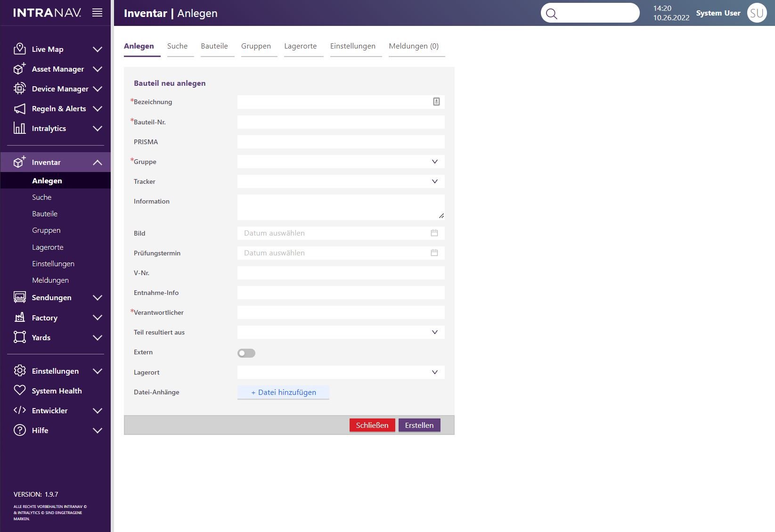Click the Entnahme-Info input field
This screenshot has width=775, height=532.
[341, 293]
